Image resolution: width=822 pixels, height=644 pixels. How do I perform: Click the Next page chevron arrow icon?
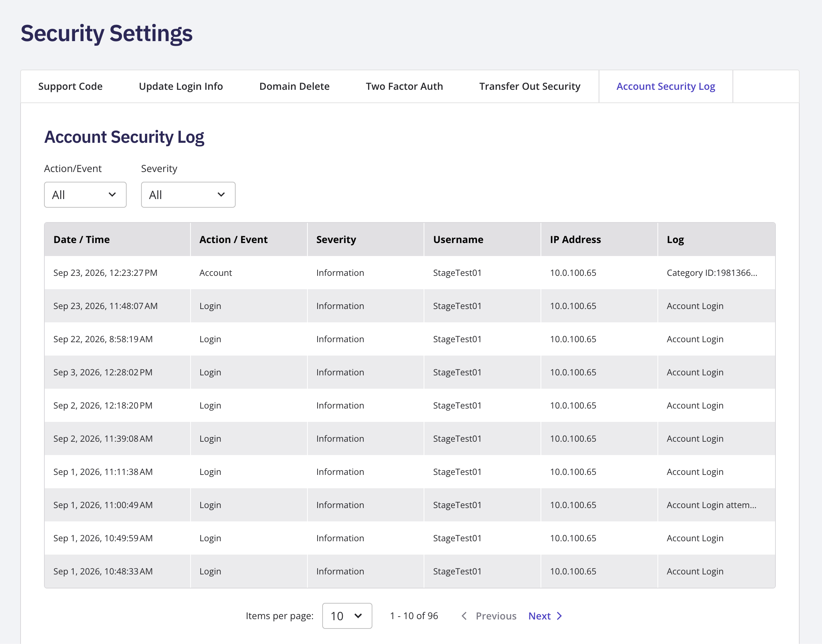point(559,616)
